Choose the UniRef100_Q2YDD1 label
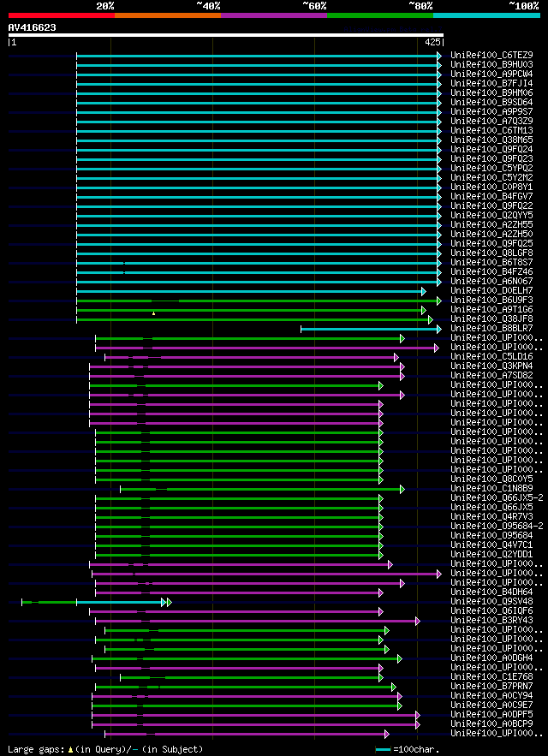Screen dimensions: 548x756 click(491, 554)
